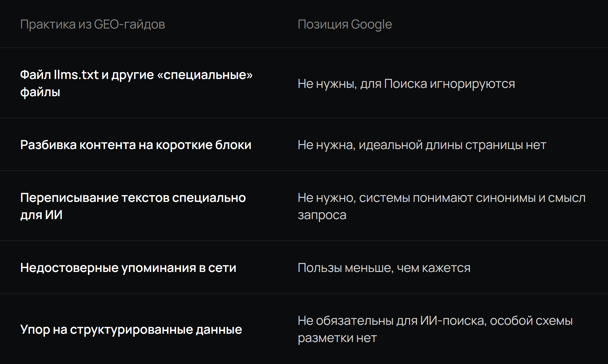Click the cell "Недостоверные упоминания в сети"
This screenshot has height=364, width=608.
(128, 268)
